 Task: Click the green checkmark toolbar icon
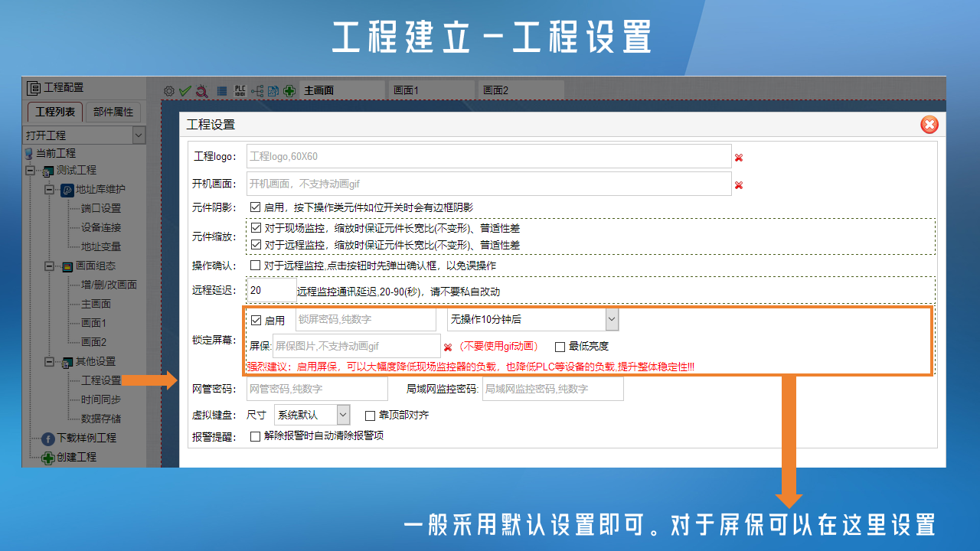(x=185, y=90)
